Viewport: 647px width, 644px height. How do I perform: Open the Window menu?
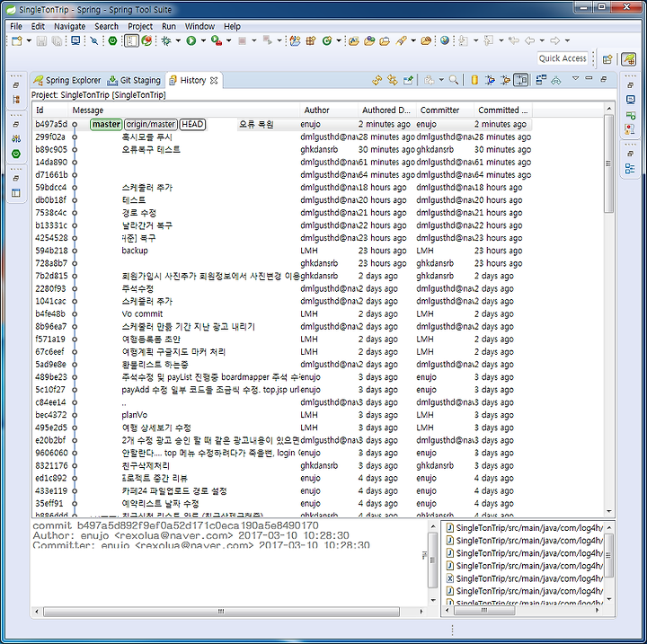point(199,26)
